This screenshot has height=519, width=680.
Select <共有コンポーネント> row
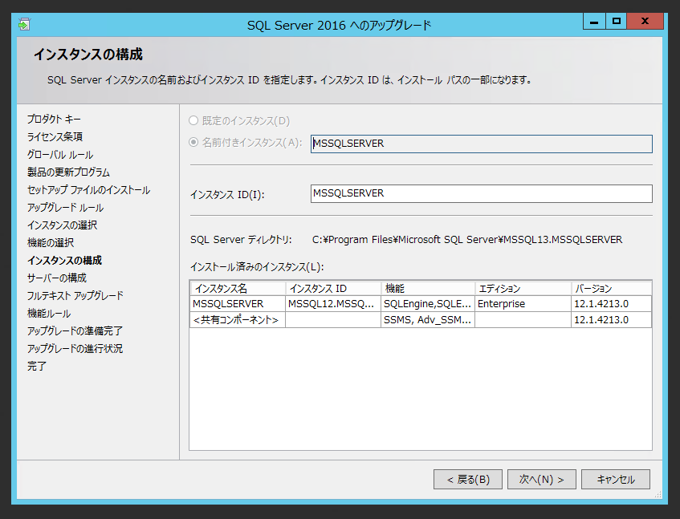(421, 320)
